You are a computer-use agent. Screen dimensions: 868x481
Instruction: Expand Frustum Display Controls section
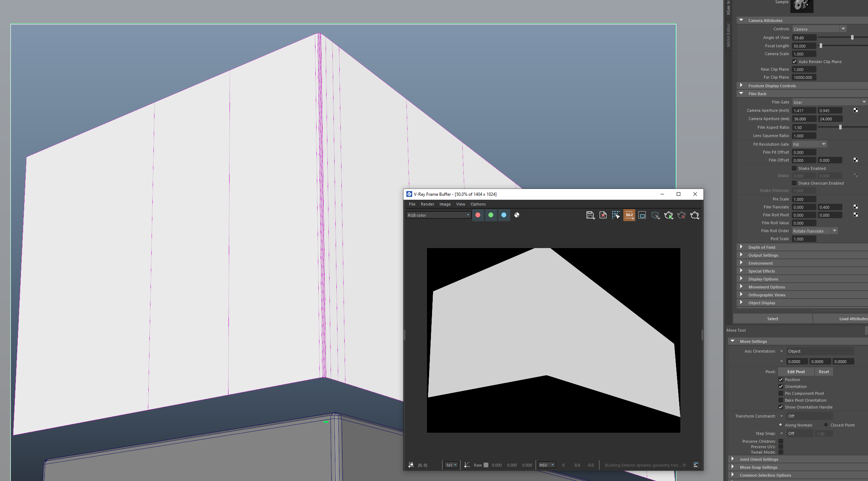[x=741, y=85]
